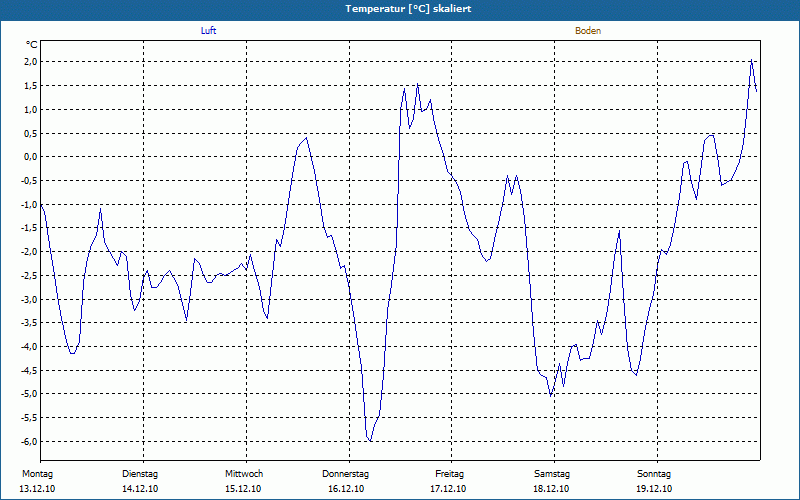Click the date 19.12.10

coord(654,489)
